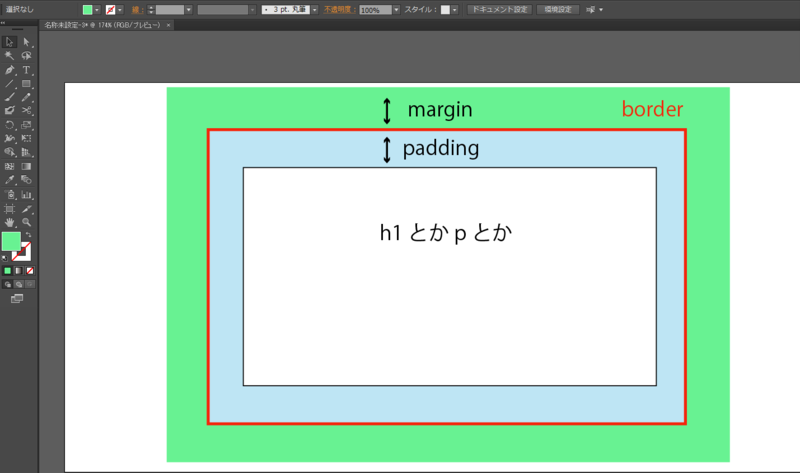Collapse the tools panel double arrow
This screenshot has width=800, height=473.
[x=3, y=23]
